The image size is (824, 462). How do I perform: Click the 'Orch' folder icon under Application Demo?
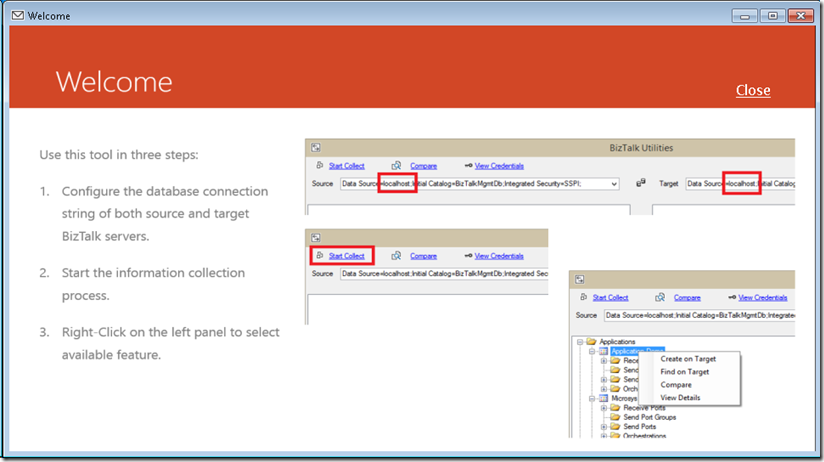[x=615, y=389]
